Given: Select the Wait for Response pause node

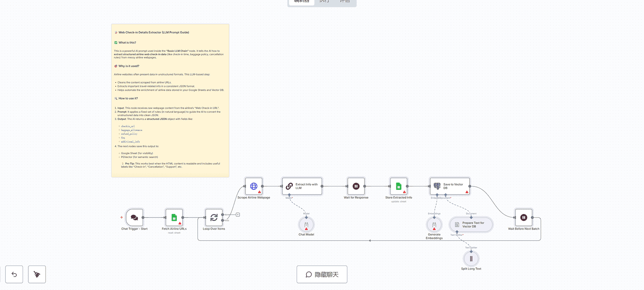Looking at the screenshot, I should click(x=356, y=186).
